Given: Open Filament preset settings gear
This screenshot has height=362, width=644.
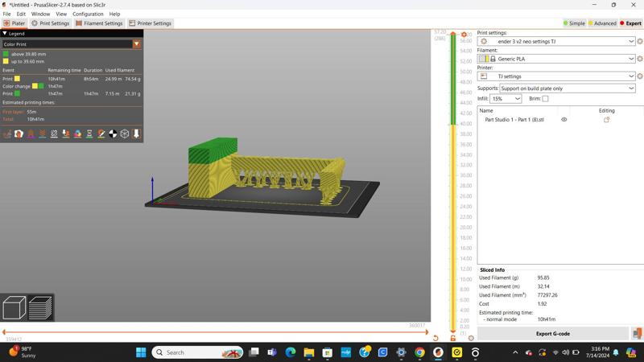Looking at the screenshot, I should click(639, 59).
